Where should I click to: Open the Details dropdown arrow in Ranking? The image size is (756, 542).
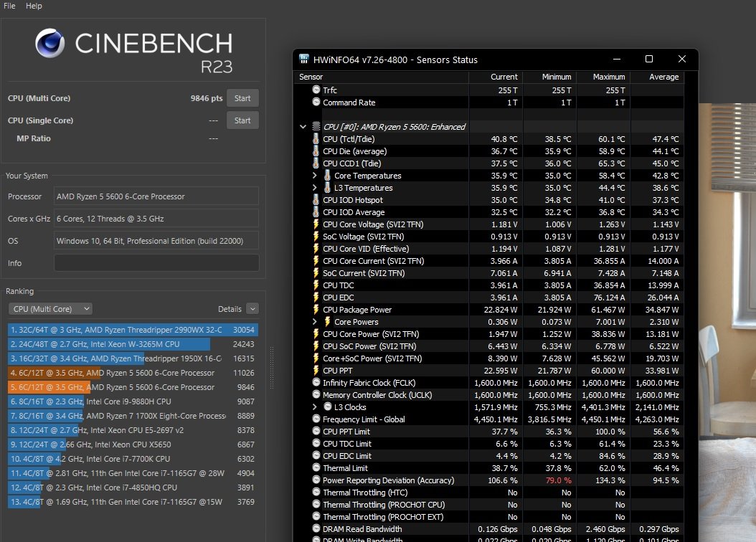[x=252, y=309]
